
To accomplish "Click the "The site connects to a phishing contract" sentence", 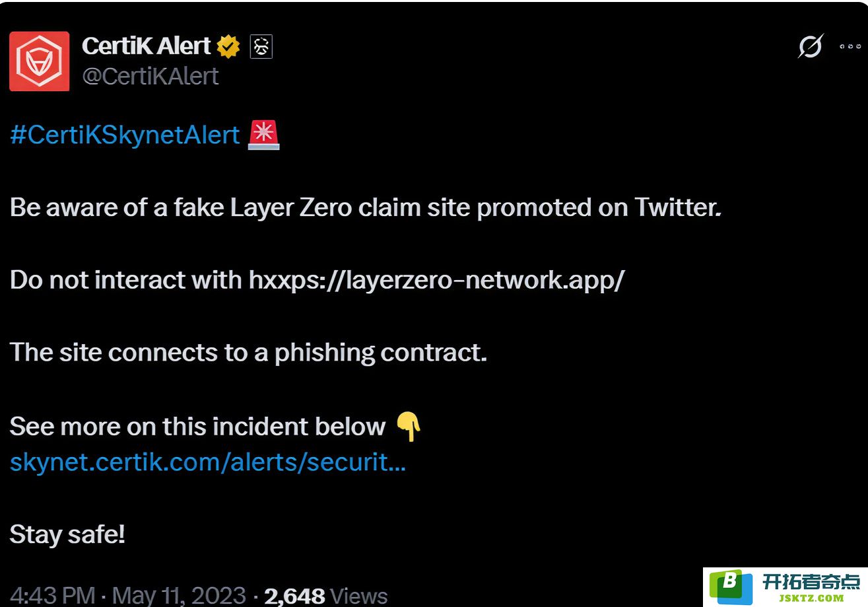I will click(x=248, y=353).
